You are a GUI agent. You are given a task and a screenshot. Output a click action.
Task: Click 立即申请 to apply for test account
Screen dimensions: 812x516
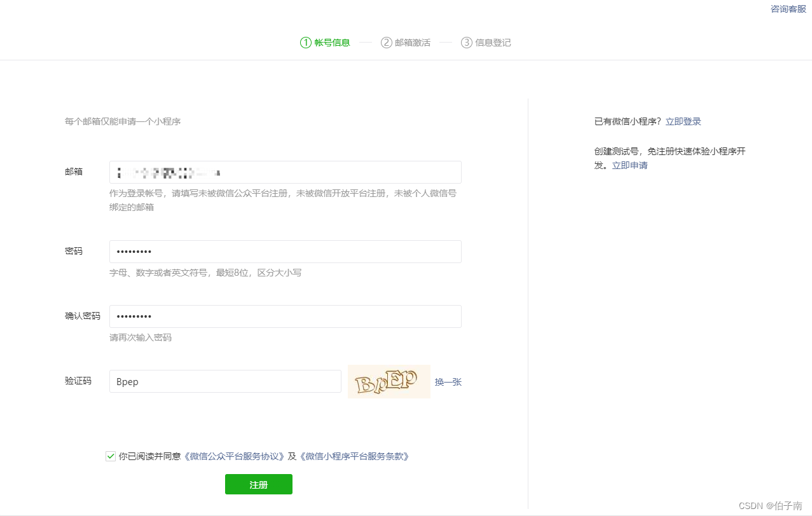[630, 165]
